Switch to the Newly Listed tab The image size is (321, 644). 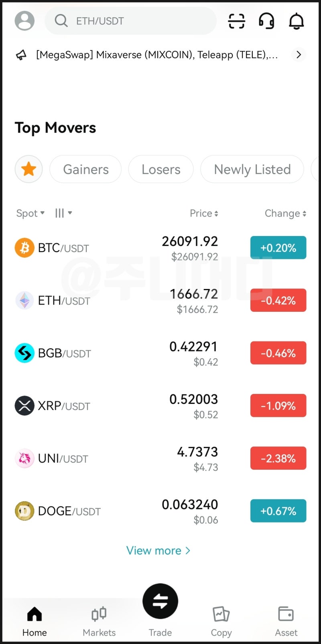pyautogui.click(x=252, y=169)
